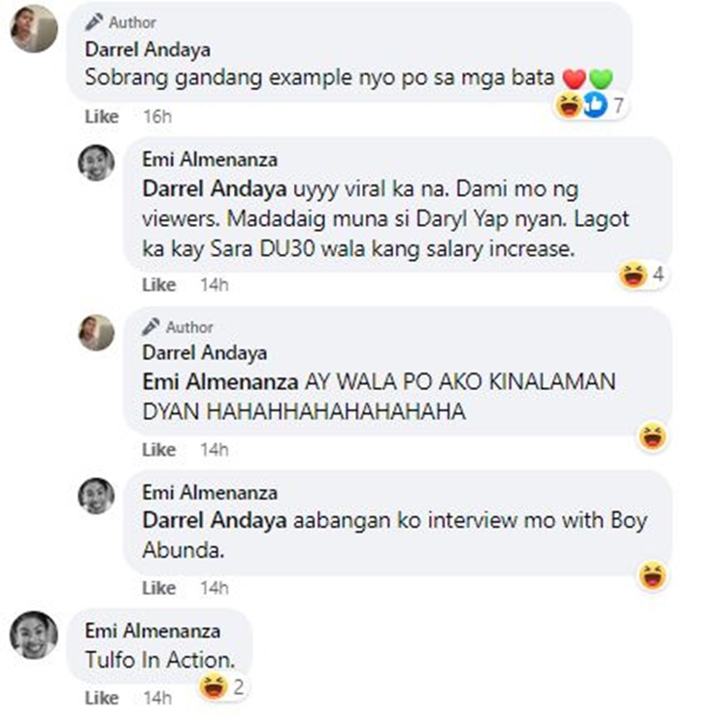Open Darrel Andaya's profile picture on top comment
This screenshot has width=728, height=718.
(x=34, y=29)
